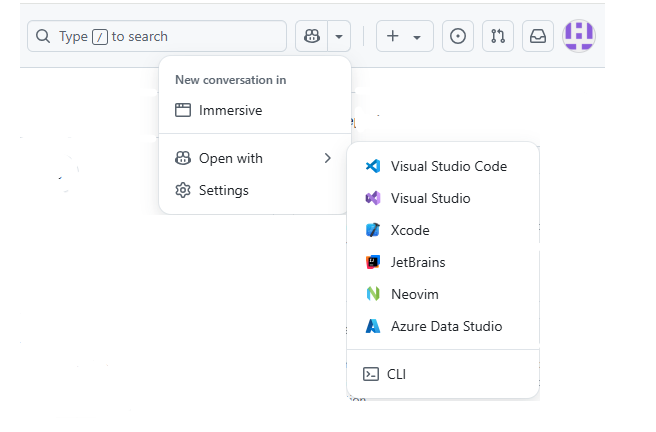
Task: Open the Pull requests icon
Action: [x=498, y=36]
